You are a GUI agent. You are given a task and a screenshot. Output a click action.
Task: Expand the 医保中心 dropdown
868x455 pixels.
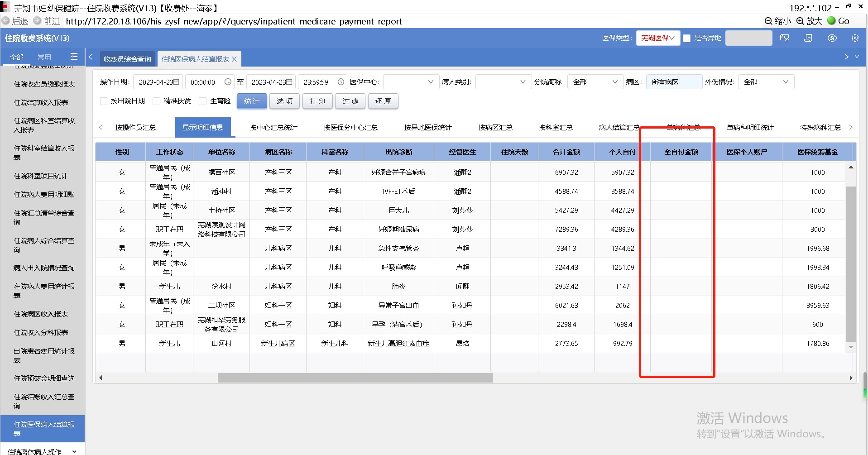click(x=411, y=82)
